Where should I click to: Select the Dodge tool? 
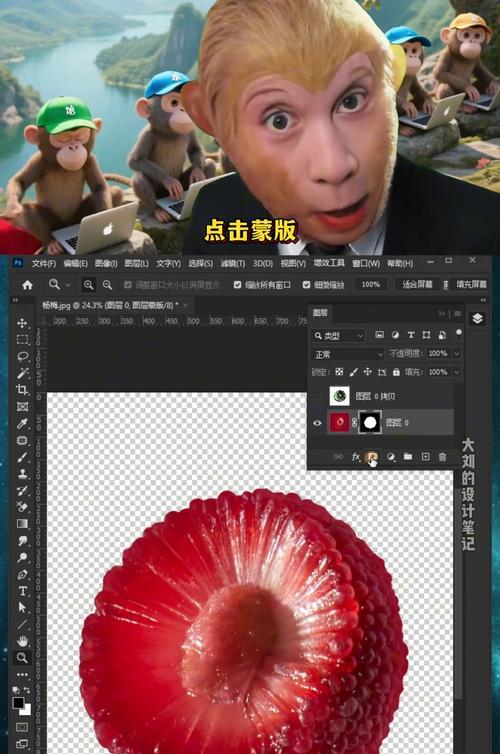click(22, 557)
